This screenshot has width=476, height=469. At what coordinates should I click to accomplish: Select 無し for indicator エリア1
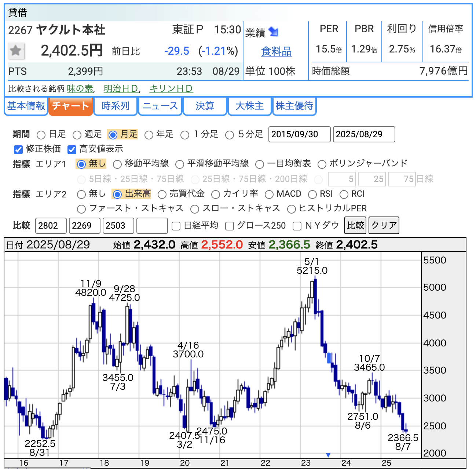(x=81, y=164)
